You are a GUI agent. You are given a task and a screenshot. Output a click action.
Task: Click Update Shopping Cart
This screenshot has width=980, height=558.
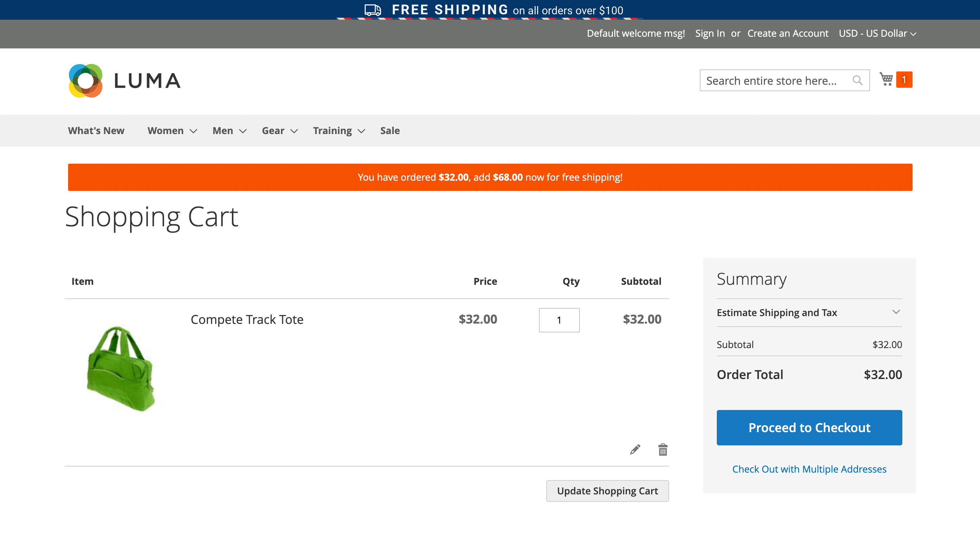[607, 491]
